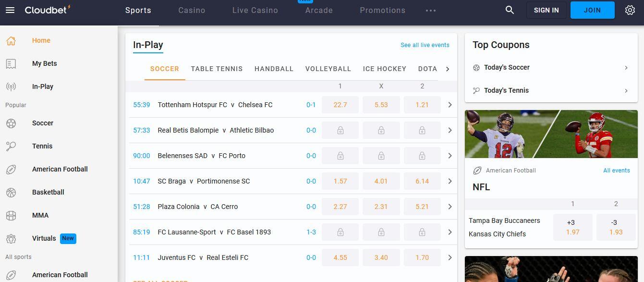
Task: Open the NFL quarterbacks promo image
Action: click(x=551, y=134)
